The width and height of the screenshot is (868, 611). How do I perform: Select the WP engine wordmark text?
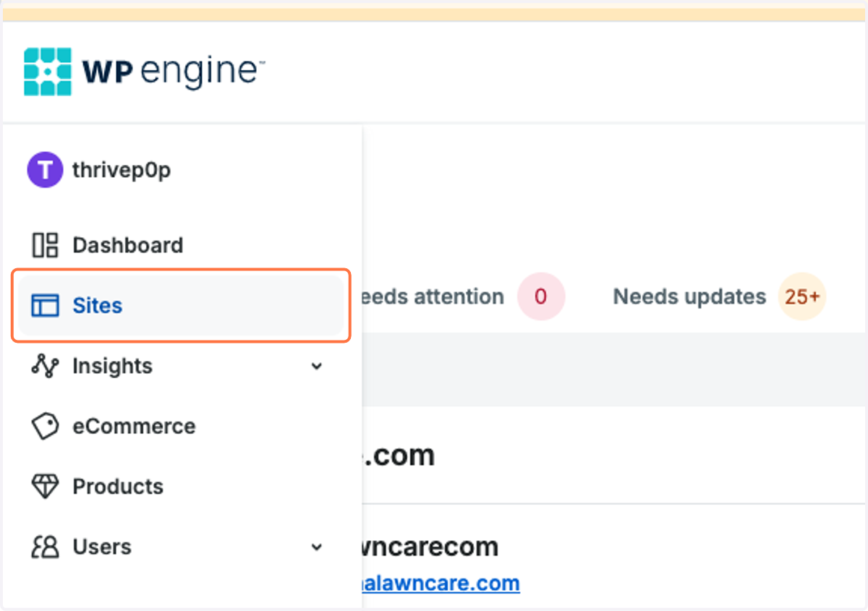click(173, 72)
